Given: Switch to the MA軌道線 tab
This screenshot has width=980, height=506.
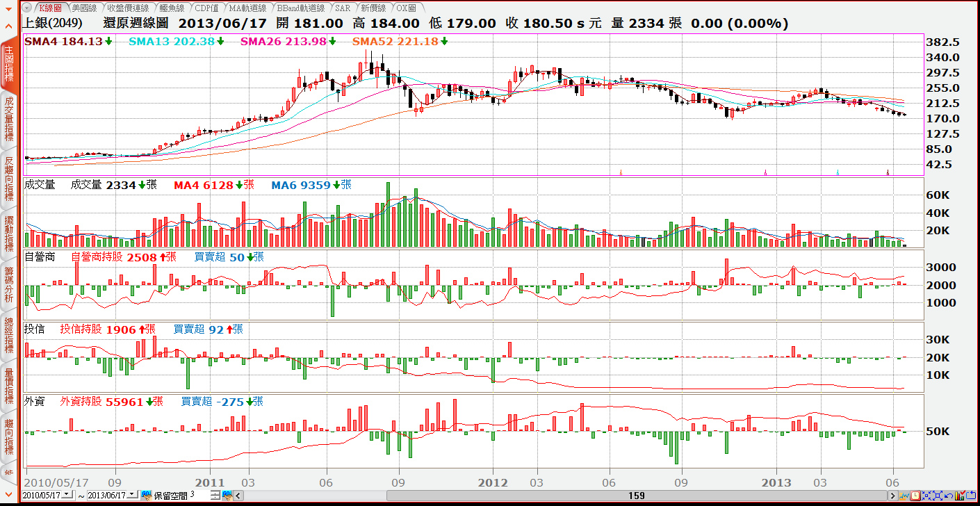Looking at the screenshot, I should point(249,8).
